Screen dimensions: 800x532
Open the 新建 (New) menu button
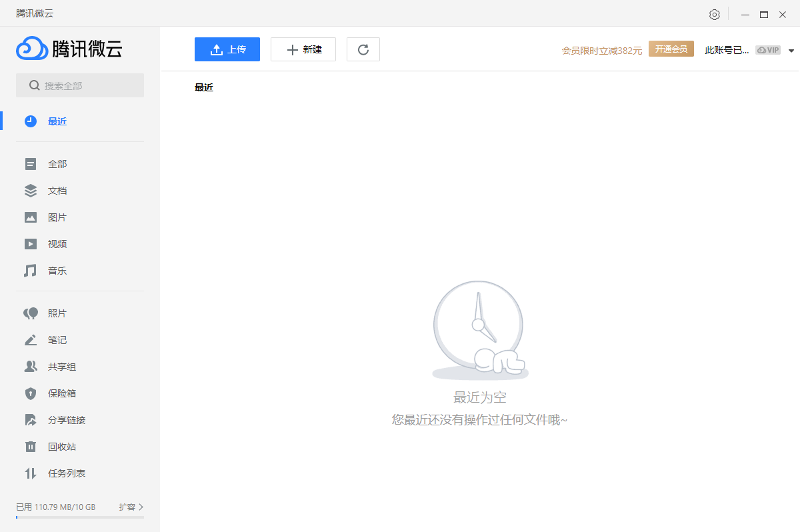[303, 49]
